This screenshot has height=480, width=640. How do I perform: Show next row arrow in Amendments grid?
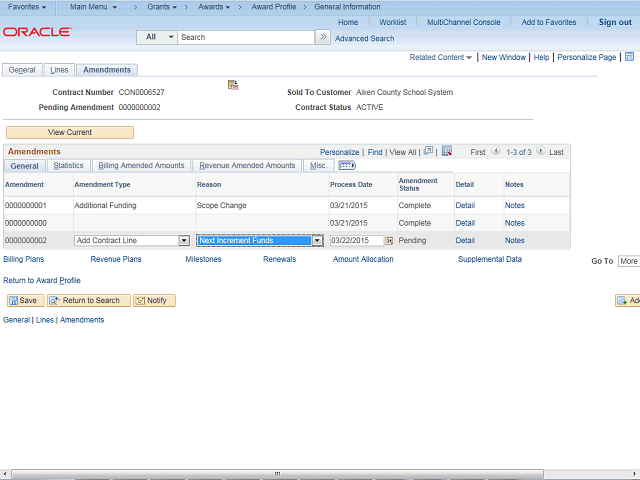click(540, 151)
